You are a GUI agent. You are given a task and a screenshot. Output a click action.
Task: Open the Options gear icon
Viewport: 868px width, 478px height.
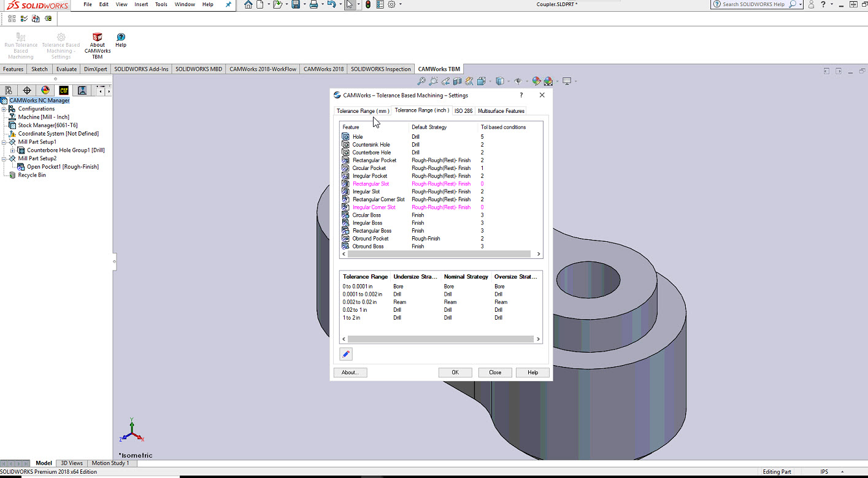(x=391, y=4)
